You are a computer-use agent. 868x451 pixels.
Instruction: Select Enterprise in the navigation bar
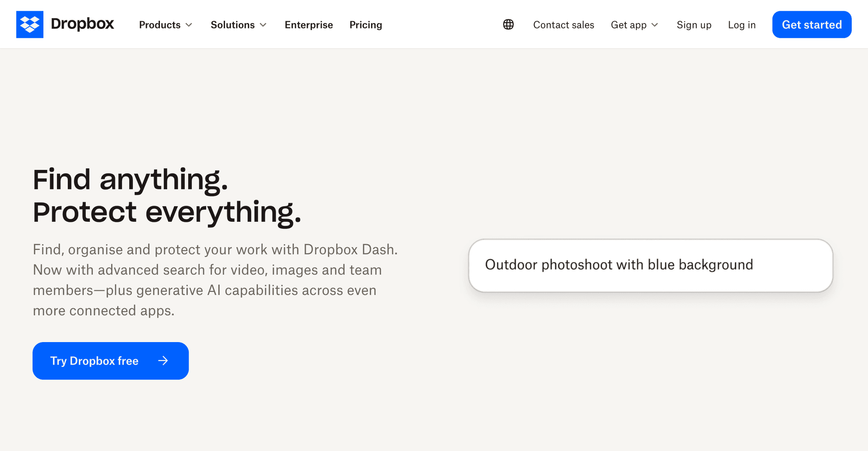pos(309,25)
